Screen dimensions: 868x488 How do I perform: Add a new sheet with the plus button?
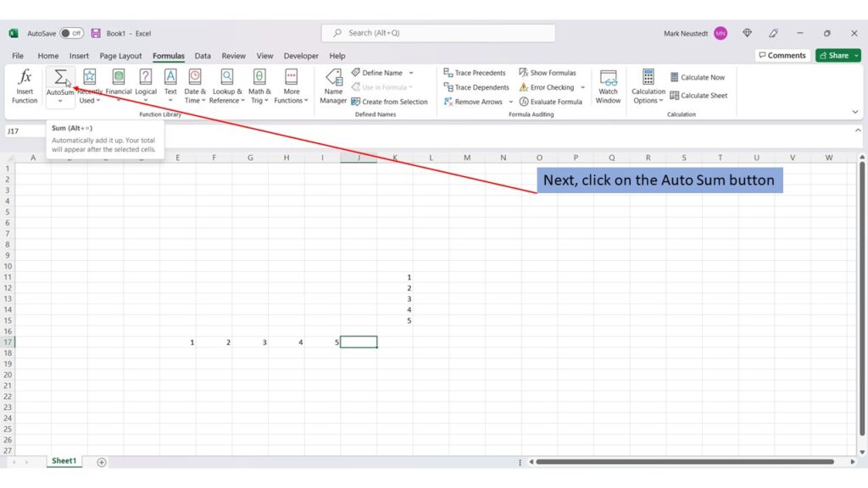coord(101,461)
